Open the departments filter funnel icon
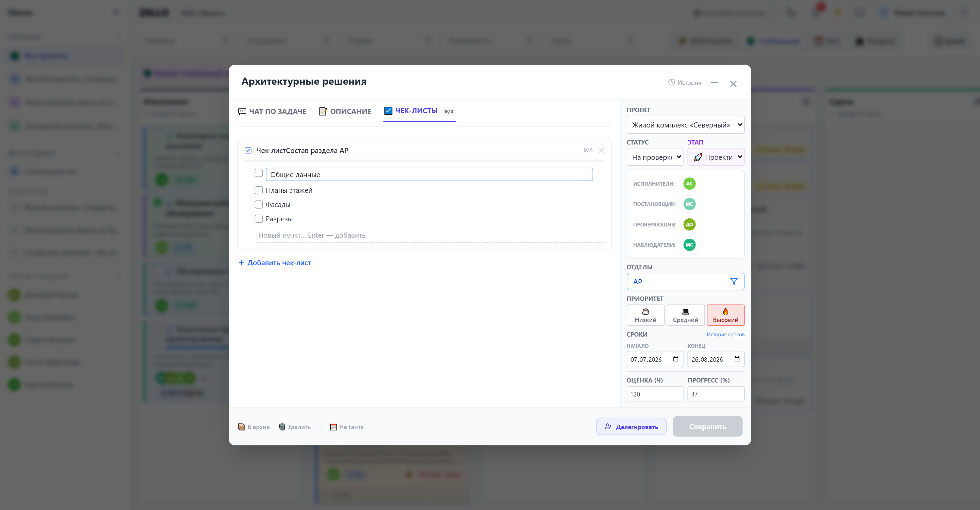Viewport: 980px width, 510px height. coord(734,282)
